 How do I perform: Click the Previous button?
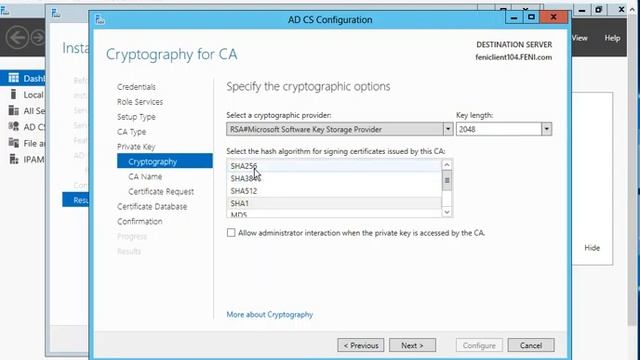tap(361, 345)
